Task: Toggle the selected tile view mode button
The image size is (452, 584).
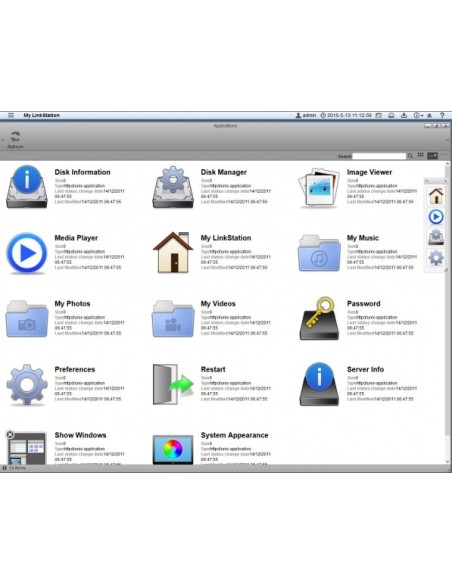Action: tap(432, 155)
